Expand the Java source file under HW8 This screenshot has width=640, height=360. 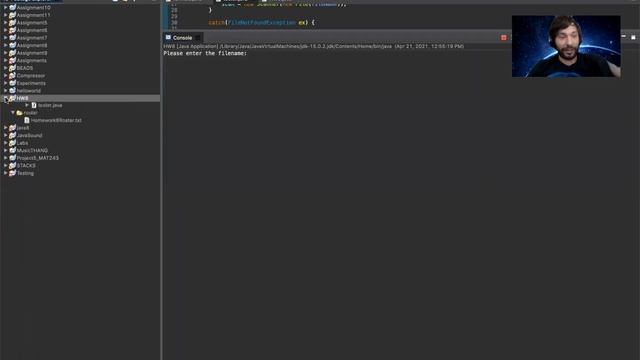27,105
